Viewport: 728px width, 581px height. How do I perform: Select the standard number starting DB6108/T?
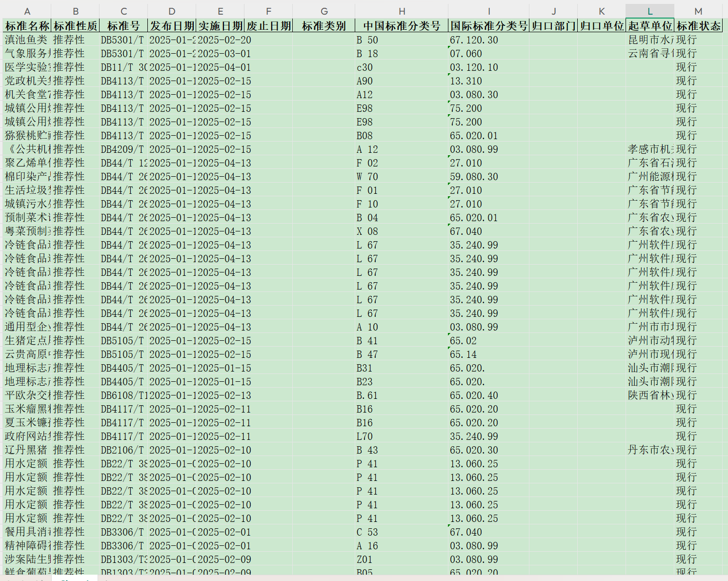123,395
